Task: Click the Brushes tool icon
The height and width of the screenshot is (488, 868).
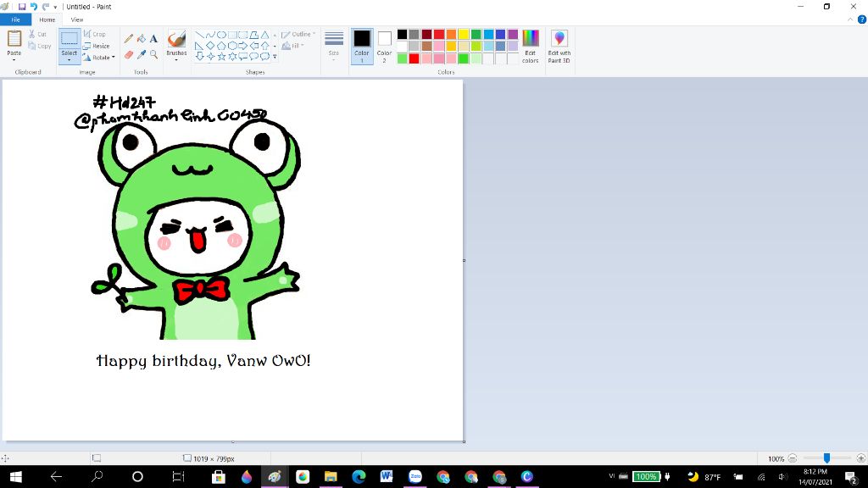Action: pos(176,39)
